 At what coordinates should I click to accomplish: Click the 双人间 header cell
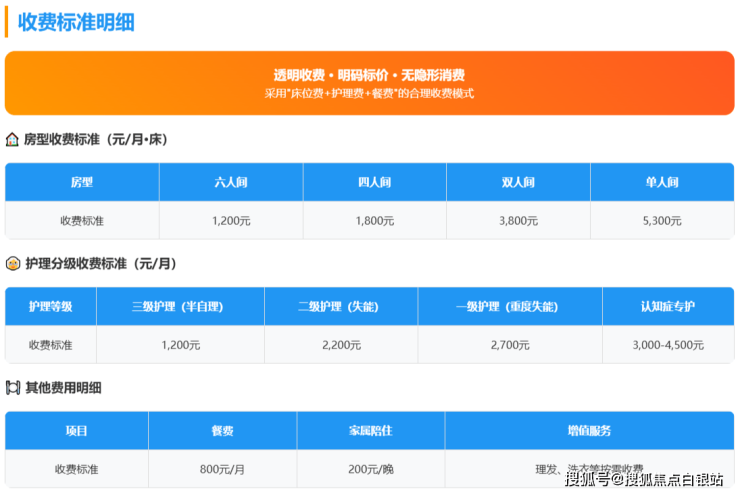(518, 182)
